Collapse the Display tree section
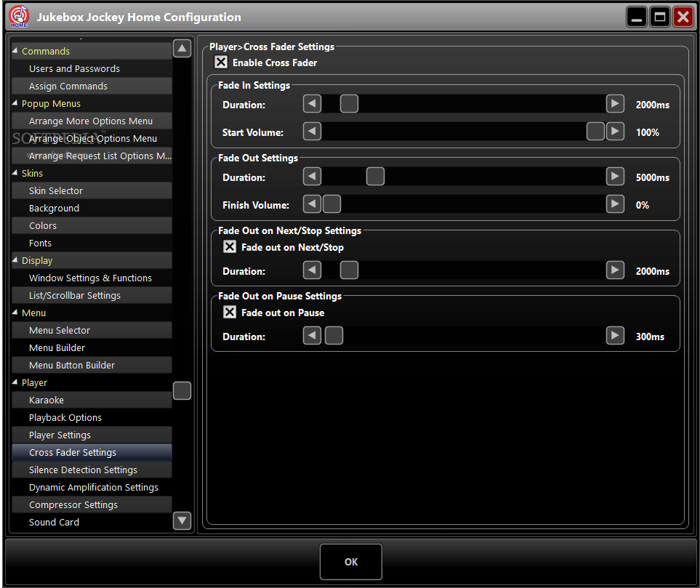Screen dimensions: 700x588 15,260
